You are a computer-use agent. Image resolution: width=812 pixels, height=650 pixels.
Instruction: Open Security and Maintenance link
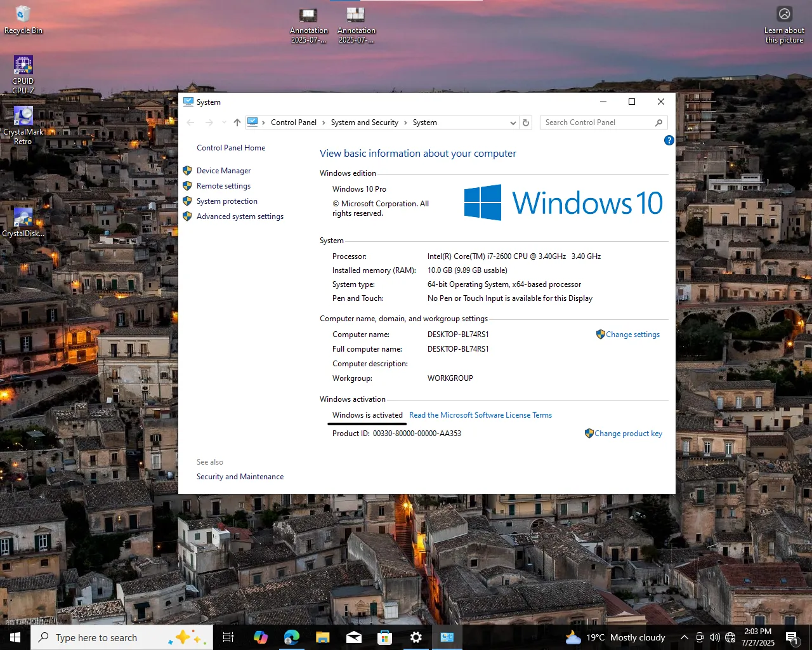click(240, 477)
